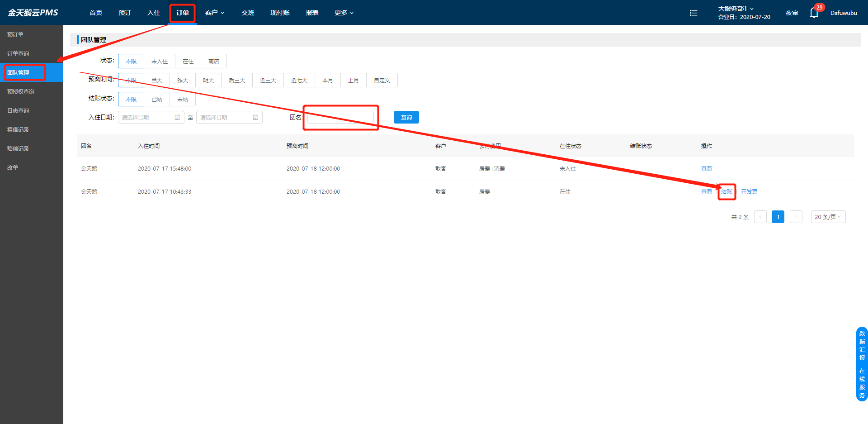Open the Dafuwubu user account
868x424 pixels.
pos(844,13)
